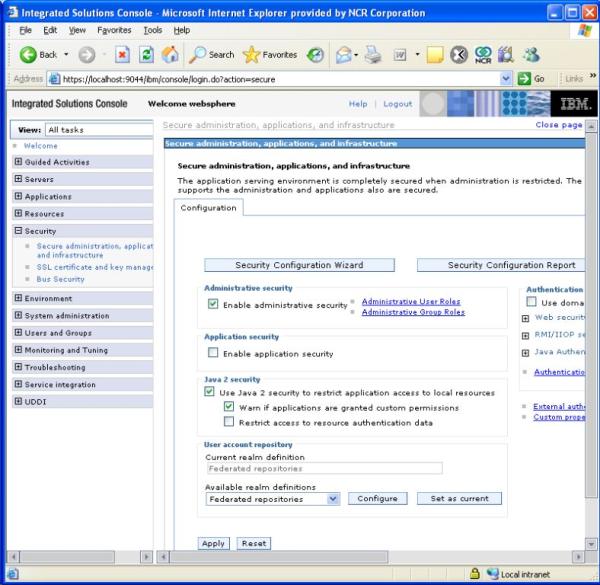
Task: Open the Tools menu
Action: [x=153, y=30]
